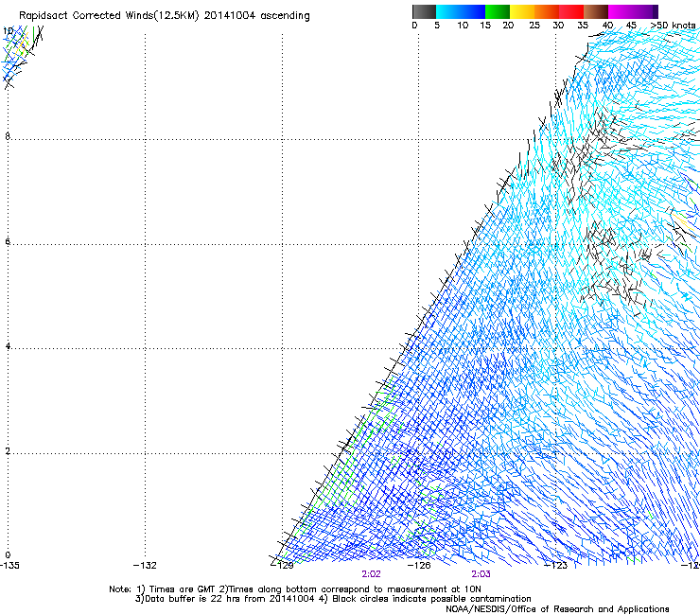Click the longitude '-132' axis label
This screenshot has height=615, width=700.
coord(145,566)
